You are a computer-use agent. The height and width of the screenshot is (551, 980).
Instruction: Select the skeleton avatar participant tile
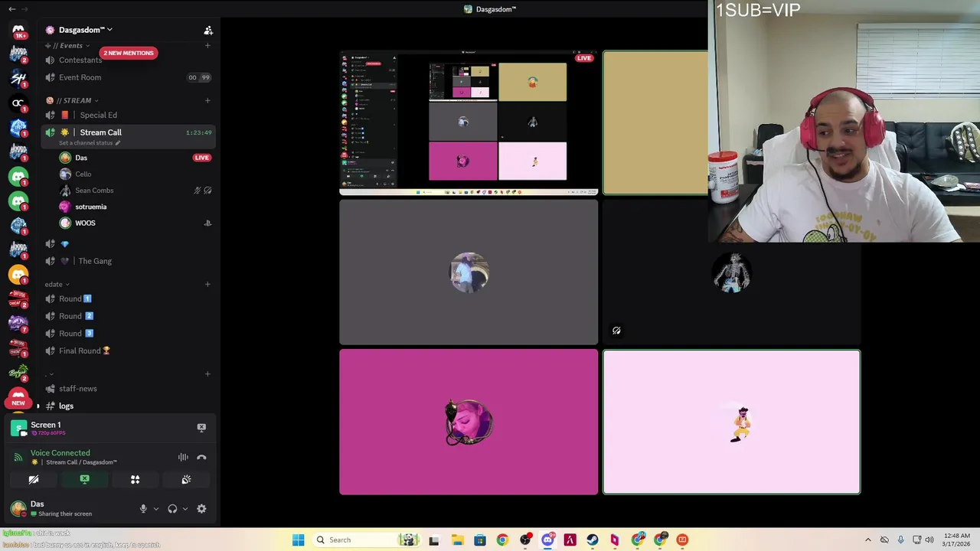pyautogui.click(x=731, y=272)
